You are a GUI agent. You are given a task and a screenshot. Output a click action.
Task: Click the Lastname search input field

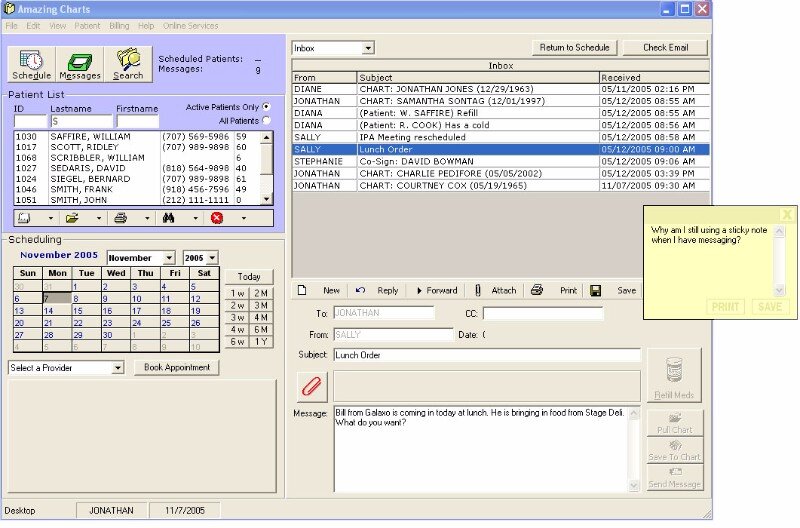pos(81,121)
